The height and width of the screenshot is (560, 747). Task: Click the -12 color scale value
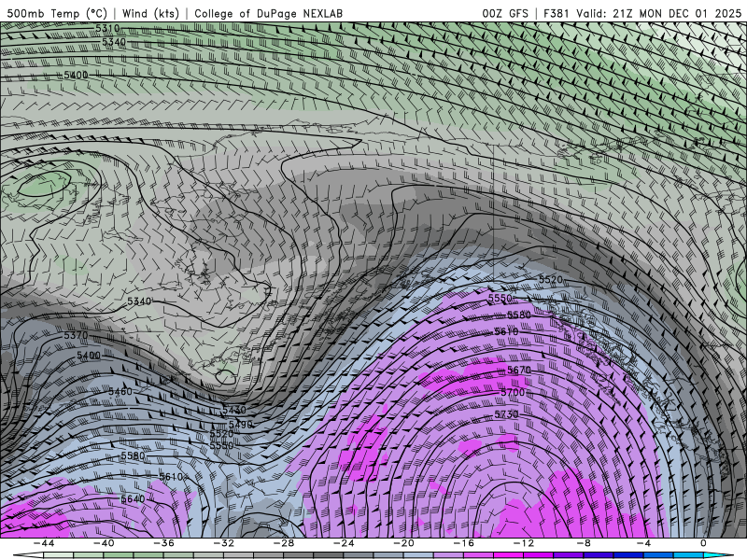(x=524, y=543)
